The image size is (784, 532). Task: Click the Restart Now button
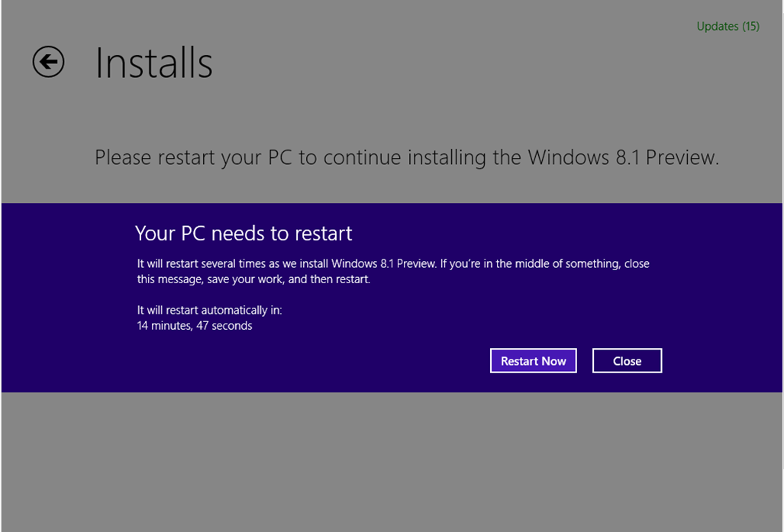point(533,360)
